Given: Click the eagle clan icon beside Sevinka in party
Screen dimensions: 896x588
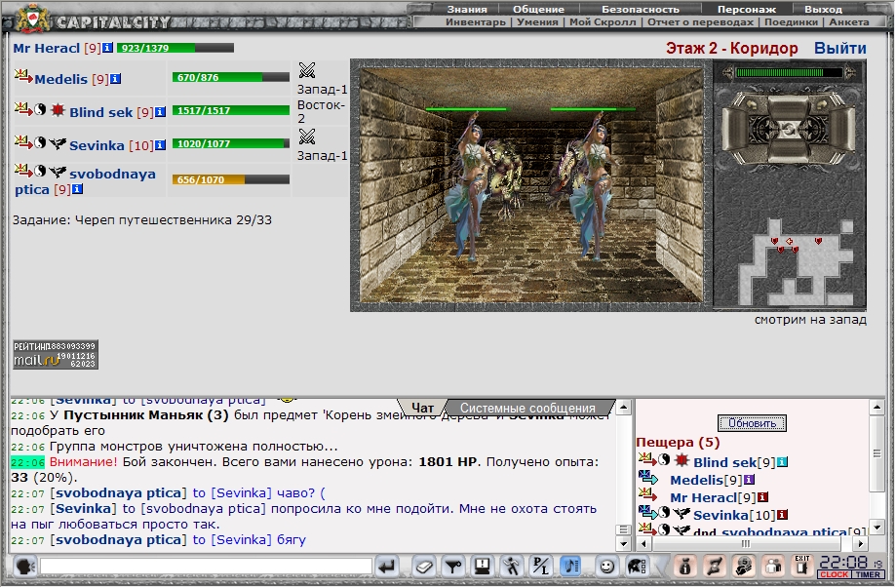Looking at the screenshot, I should click(x=58, y=143).
